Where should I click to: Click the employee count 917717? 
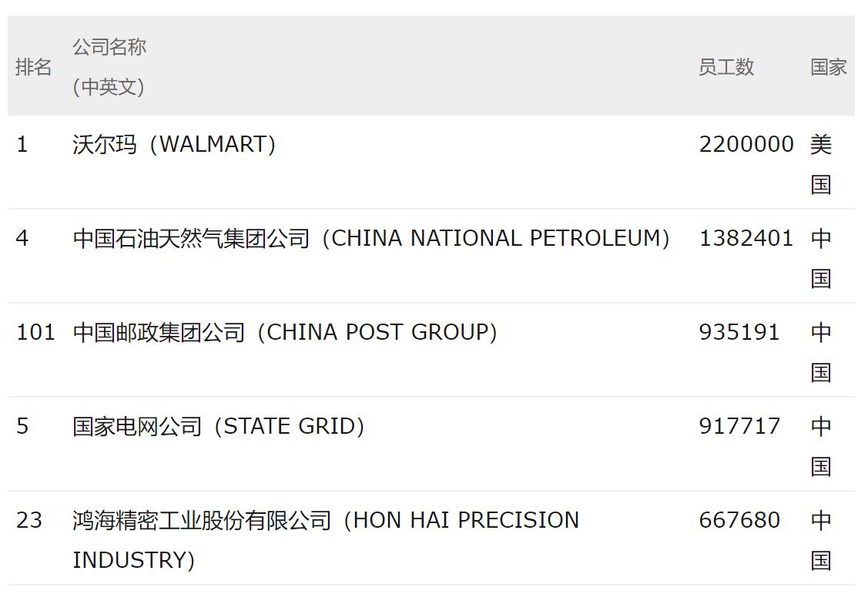tap(739, 427)
